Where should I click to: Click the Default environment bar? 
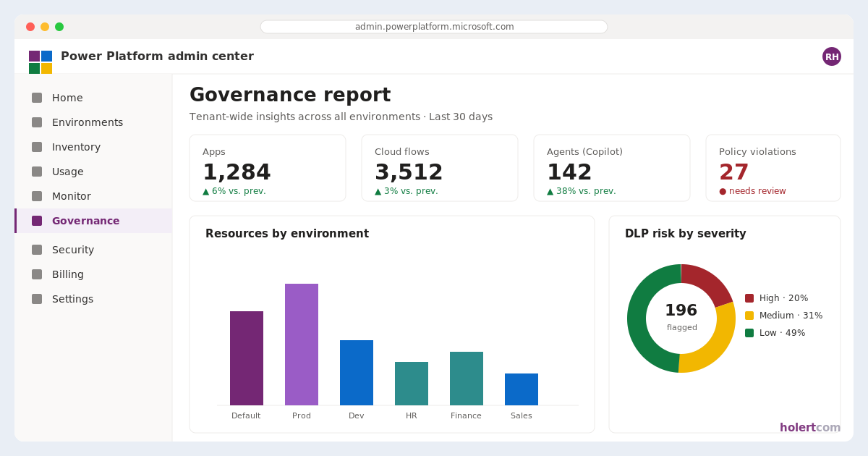pos(247,358)
